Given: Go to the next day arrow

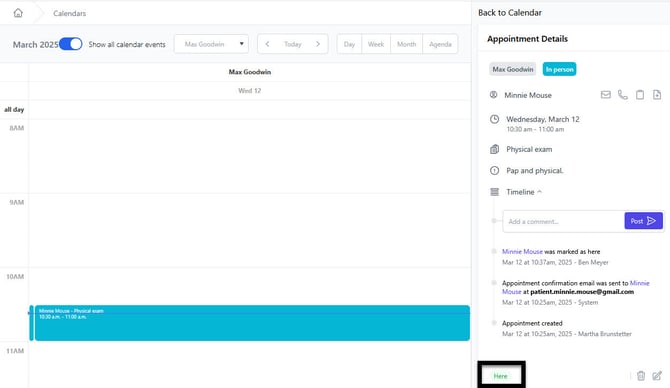Looking at the screenshot, I should 318,44.
